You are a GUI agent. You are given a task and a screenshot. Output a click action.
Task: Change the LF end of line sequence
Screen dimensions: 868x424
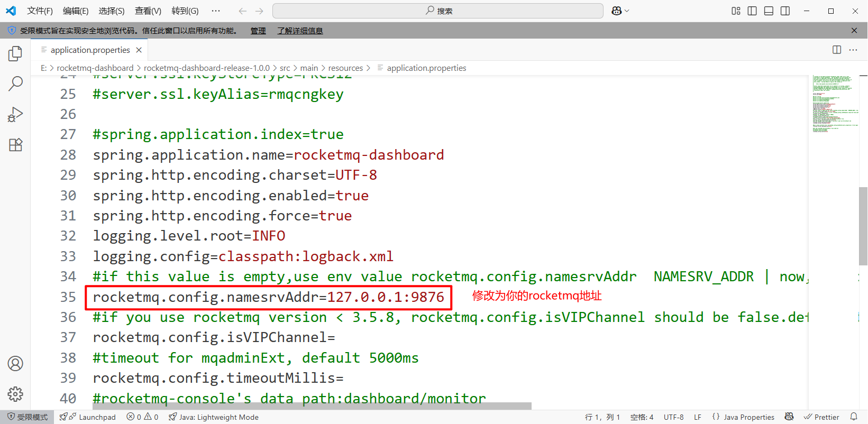coord(698,417)
